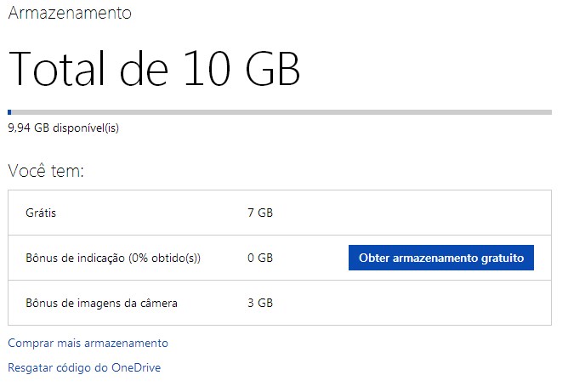Click the word OneDrive in the redeem link

pyautogui.click(x=136, y=367)
